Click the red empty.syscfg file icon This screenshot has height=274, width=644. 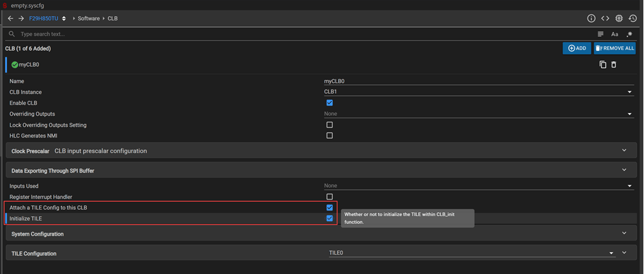5,5
